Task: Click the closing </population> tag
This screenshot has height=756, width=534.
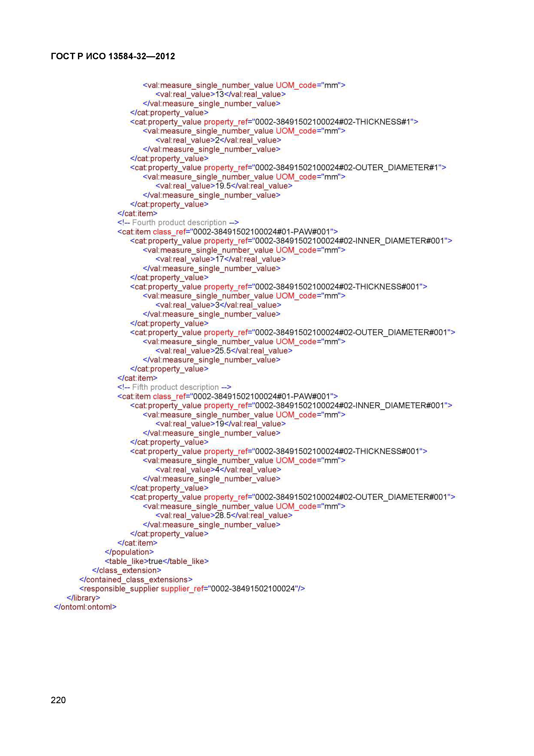Action: (x=129, y=552)
